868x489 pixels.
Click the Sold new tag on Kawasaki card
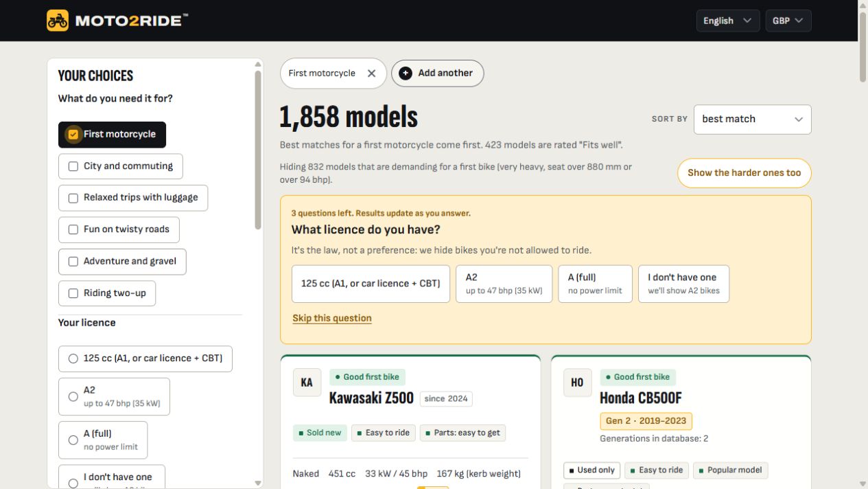click(x=319, y=433)
